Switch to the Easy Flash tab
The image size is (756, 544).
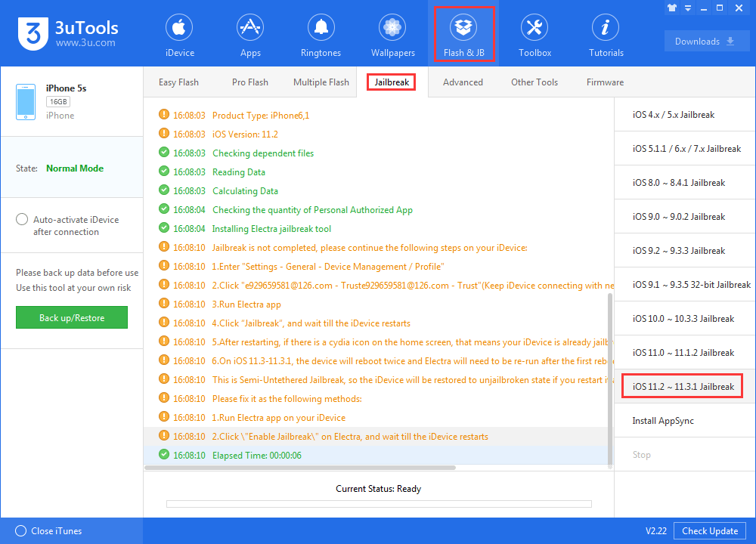[178, 82]
